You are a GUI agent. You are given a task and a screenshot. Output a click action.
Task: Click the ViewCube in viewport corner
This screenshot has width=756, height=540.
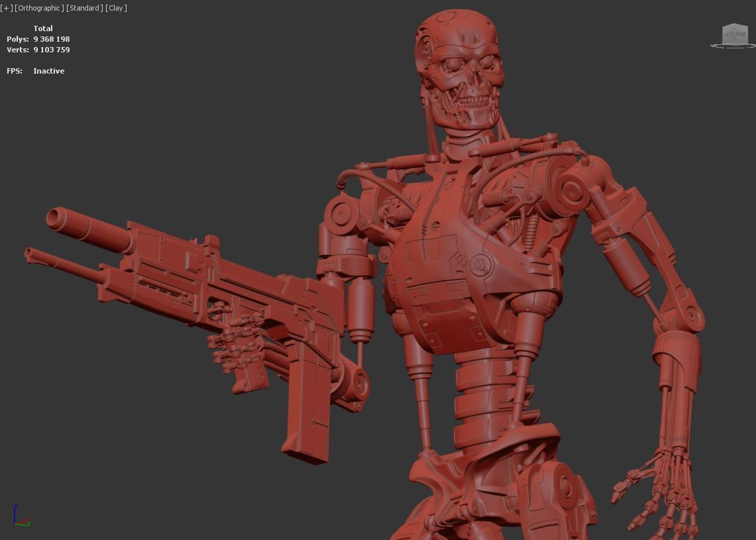pos(734,35)
